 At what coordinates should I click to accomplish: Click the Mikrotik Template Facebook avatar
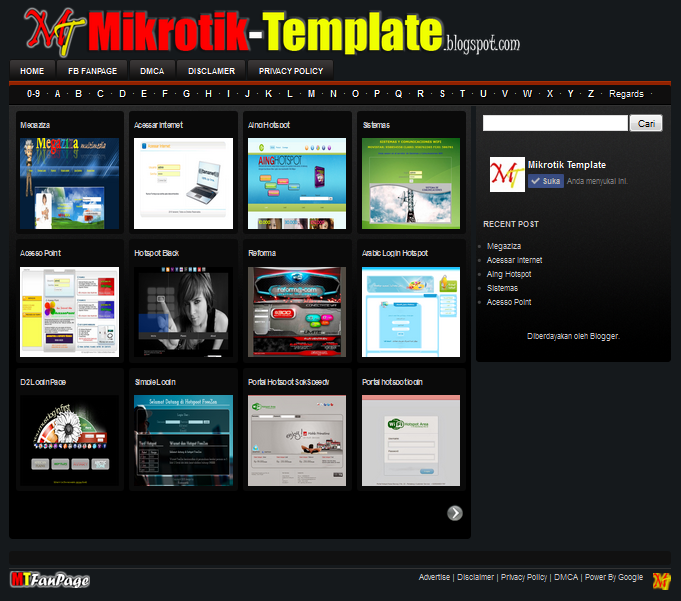(x=507, y=174)
